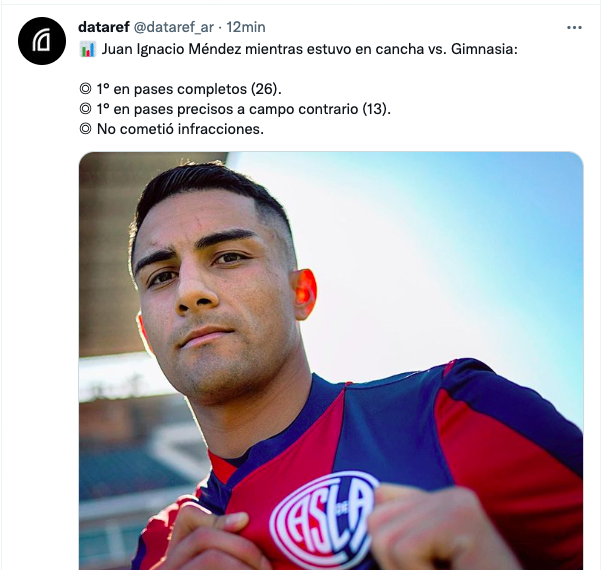Click the bullet icon before No cometió infracciones

(85, 129)
